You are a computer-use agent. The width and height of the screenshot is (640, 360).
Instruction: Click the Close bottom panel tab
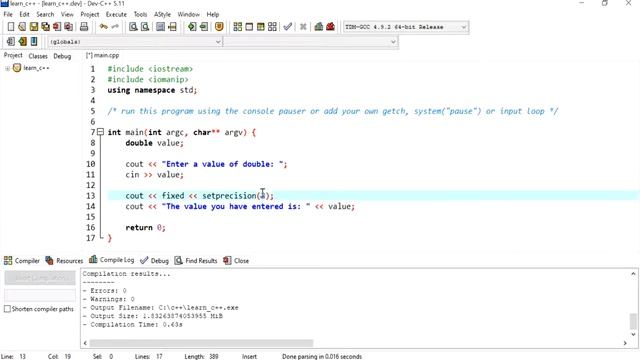(236, 260)
